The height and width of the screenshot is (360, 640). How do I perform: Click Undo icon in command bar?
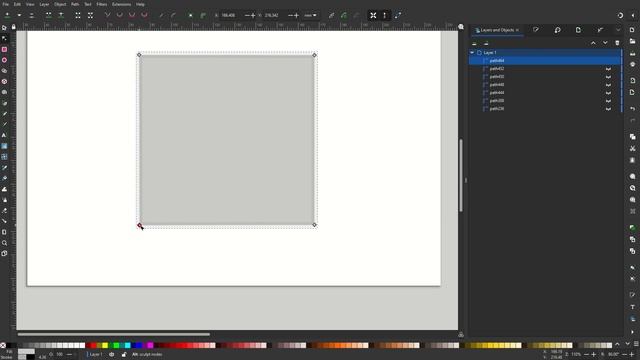tap(632, 109)
